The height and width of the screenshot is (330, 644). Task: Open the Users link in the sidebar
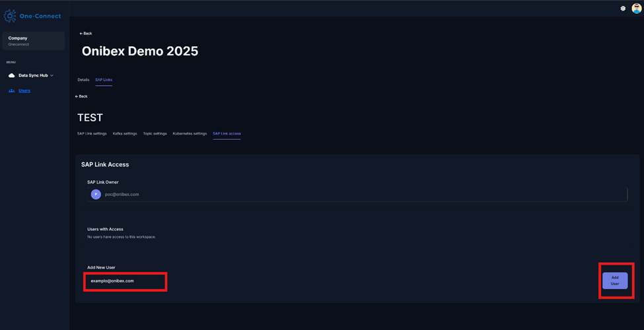pyautogui.click(x=24, y=90)
